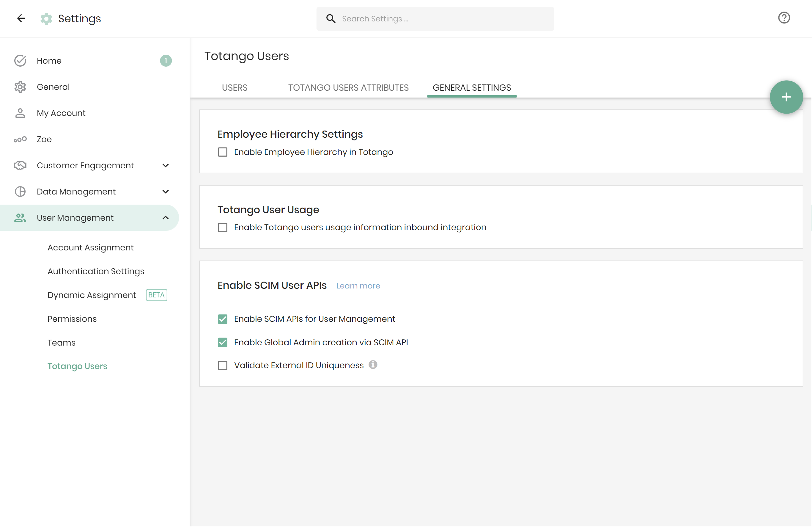
Task: Click the General gear icon
Action: pos(20,87)
